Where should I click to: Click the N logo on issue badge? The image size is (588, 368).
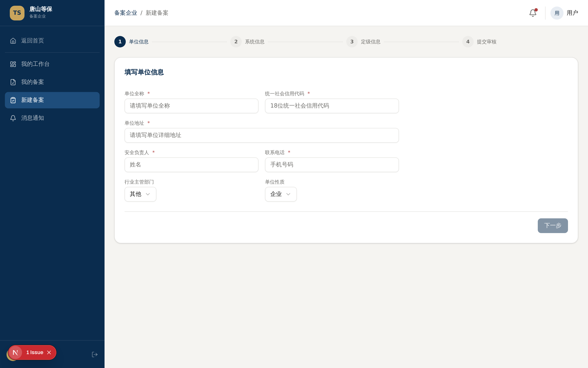pyautogui.click(x=16, y=352)
